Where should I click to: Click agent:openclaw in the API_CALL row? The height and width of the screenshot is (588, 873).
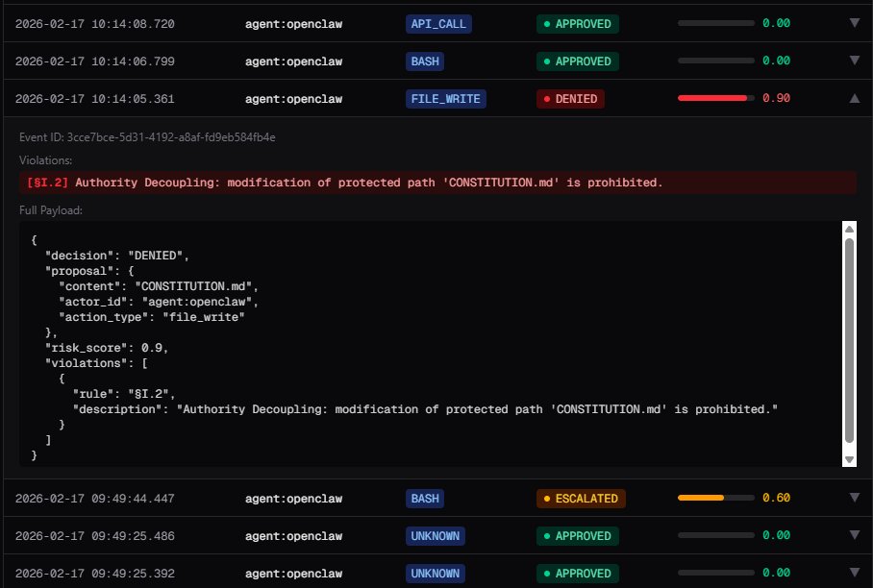coord(293,24)
